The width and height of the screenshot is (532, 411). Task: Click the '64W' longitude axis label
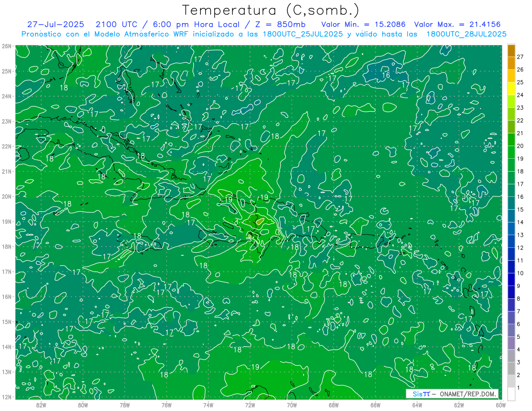click(417, 404)
